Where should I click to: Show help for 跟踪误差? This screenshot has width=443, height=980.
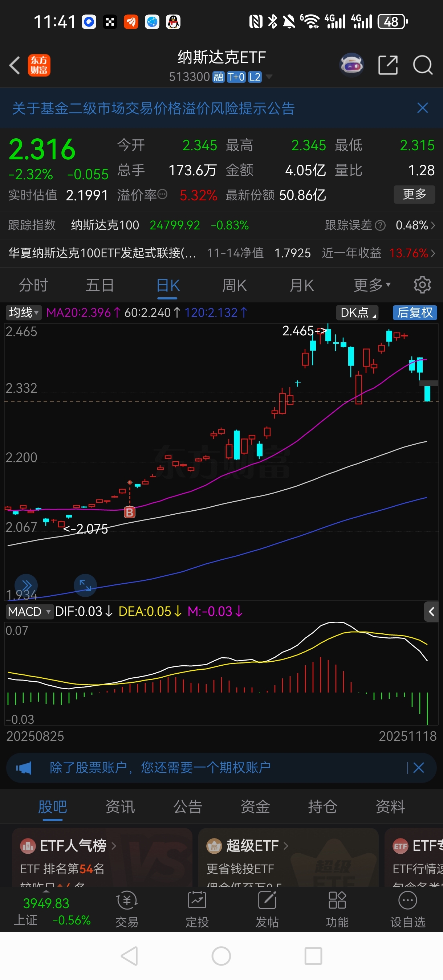380,225
